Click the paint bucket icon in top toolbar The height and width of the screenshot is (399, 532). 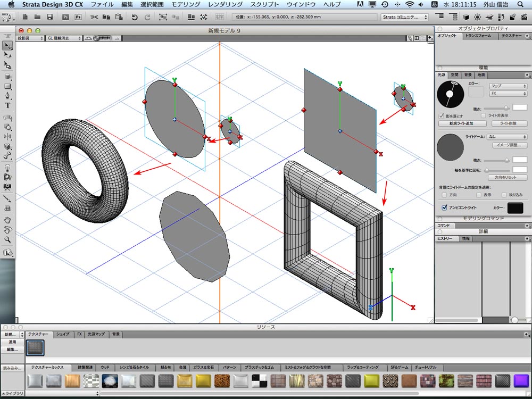pos(513,16)
